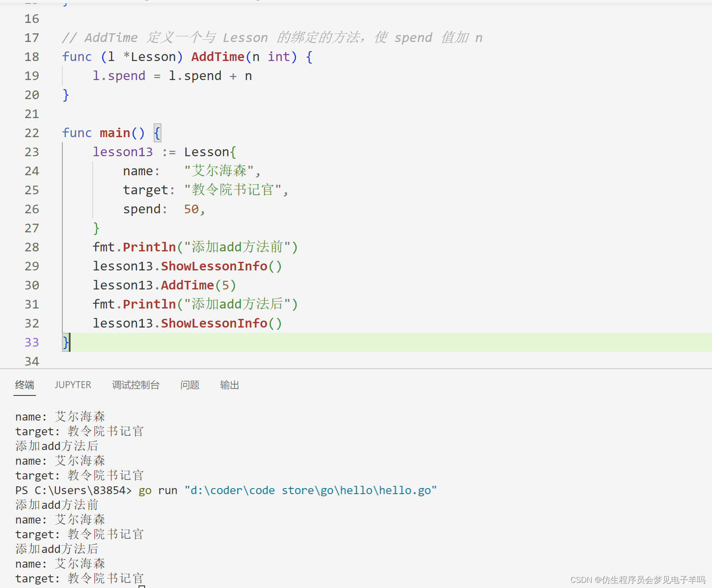Click the value 50 on line 26

191,209
